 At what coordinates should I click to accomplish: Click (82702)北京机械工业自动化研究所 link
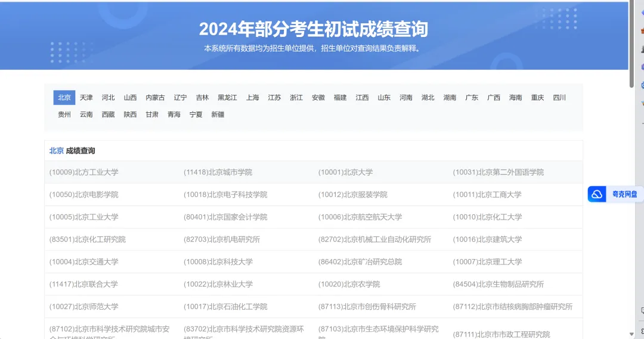pyautogui.click(x=374, y=239)
